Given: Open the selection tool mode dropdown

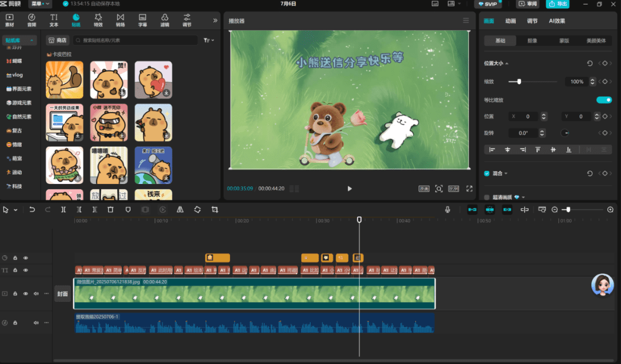Looking at the screenshot, I should 16,210.
